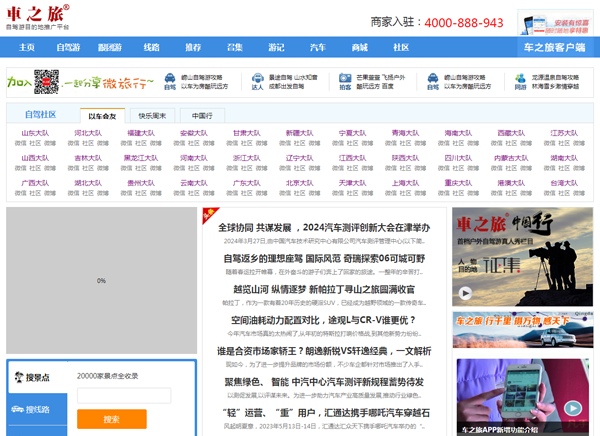Click the red 头条 corner badge
This screenshot has width=600, height=436.
point(210,214)
